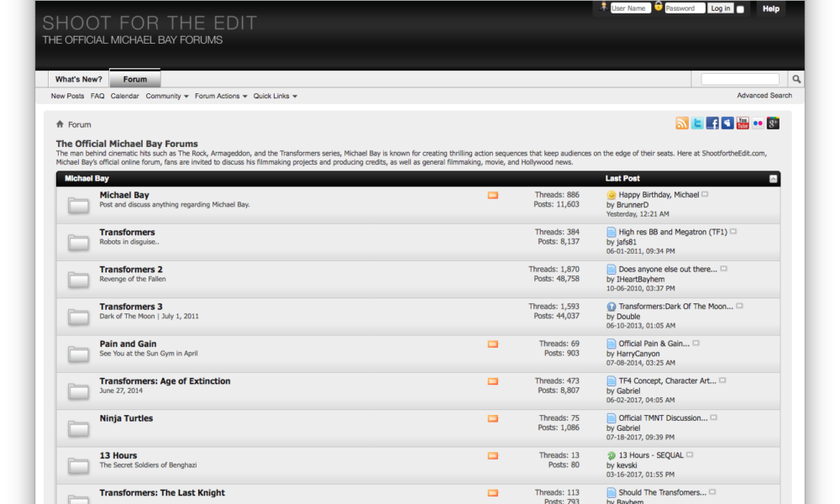Select the Forum tab

click(134, 79)
